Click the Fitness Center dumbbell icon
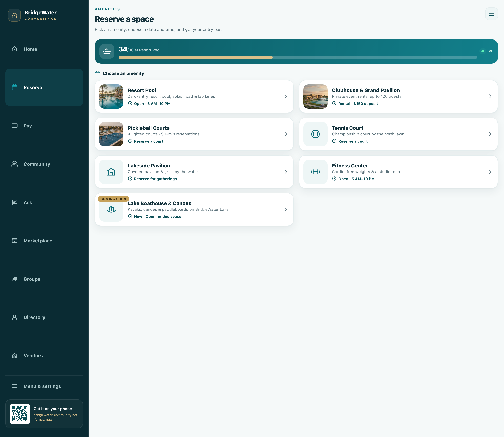Image resolution: width=504 pixels, height=437 pixels. [x=315, y=172]
